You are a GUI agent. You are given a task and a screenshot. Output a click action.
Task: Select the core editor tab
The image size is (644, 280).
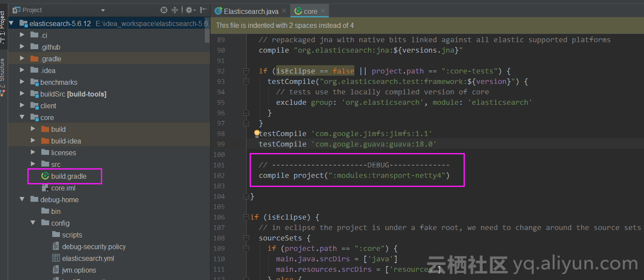[310, 11]
